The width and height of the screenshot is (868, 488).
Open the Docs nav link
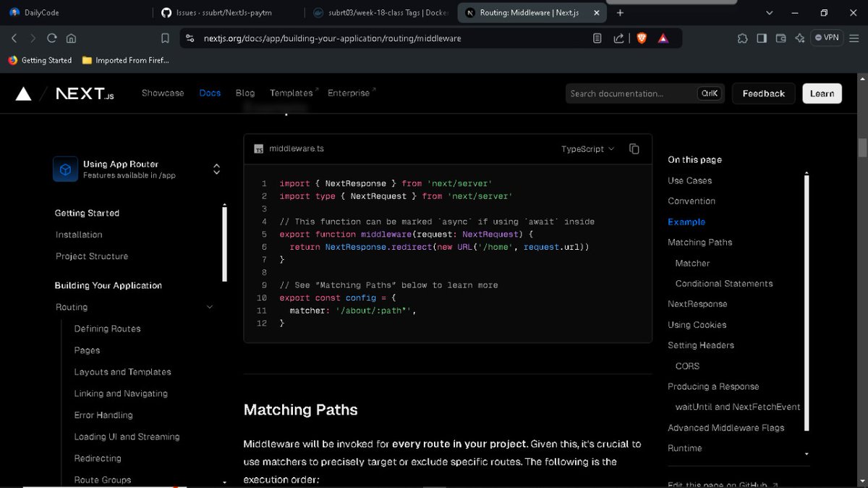pyautogui.click(x=210, y=93)
